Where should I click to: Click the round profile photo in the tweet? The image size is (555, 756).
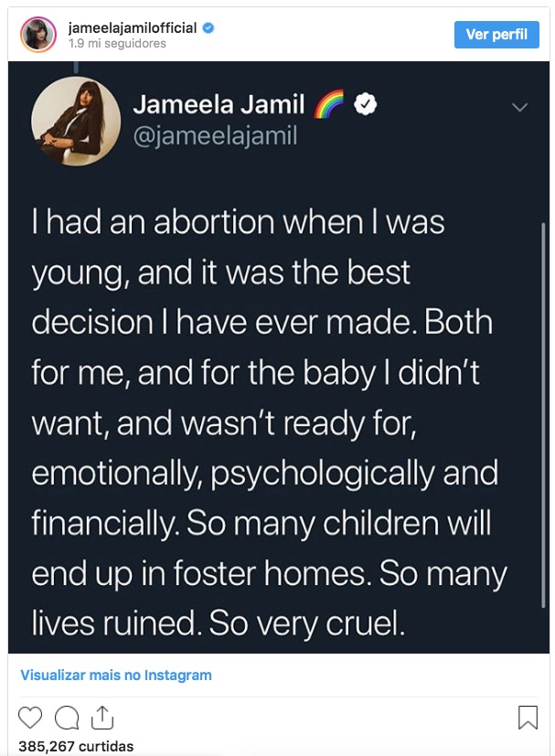(x=76, y=122)
